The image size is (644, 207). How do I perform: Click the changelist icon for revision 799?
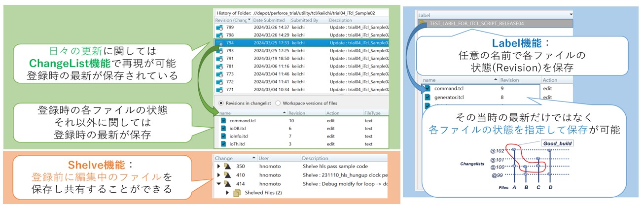[x=219, y=28]
